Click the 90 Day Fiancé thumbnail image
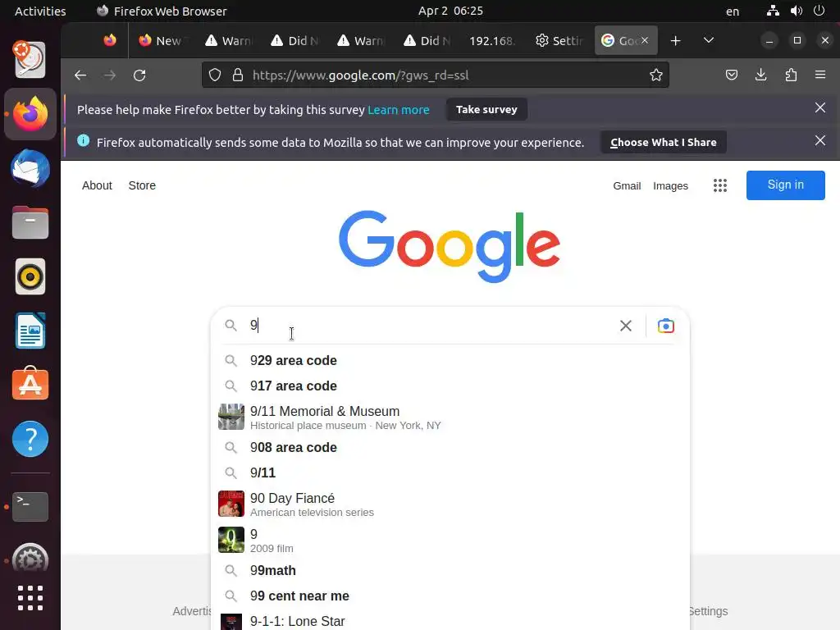This screenshot has width=840, height=630. click(231, 504)
